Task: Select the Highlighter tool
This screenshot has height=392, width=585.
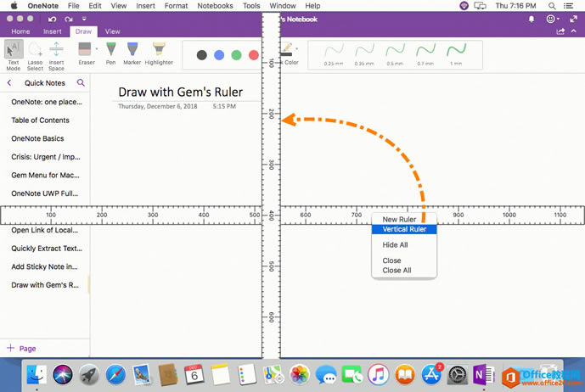Action: pyautogui.click(x=159, y=53)
